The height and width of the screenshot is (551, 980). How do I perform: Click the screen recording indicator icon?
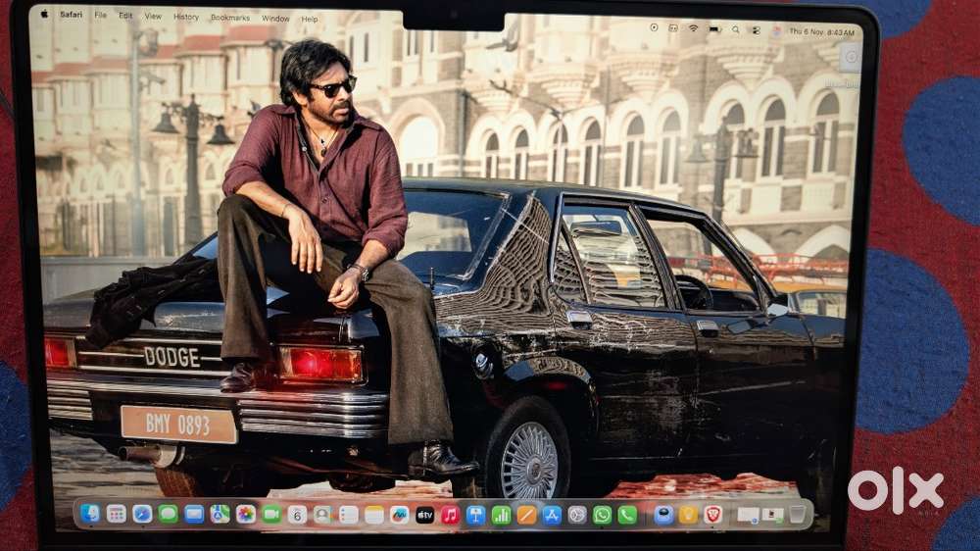coord(654,27)
